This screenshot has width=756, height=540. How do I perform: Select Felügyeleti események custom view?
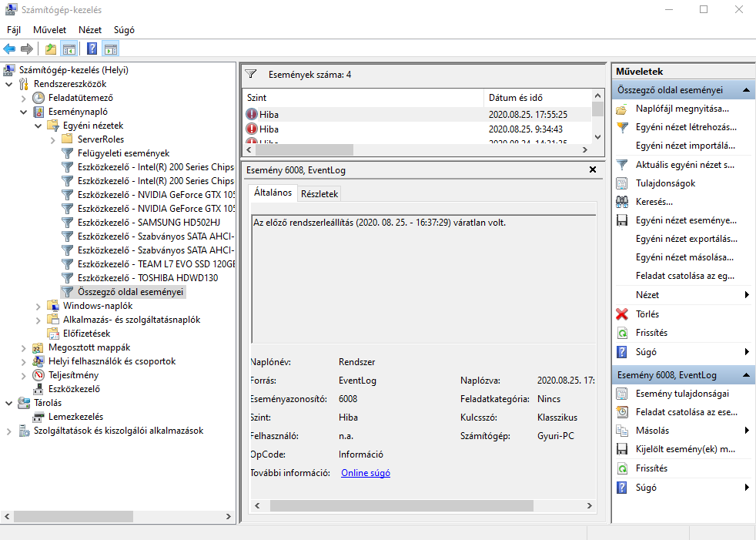click(x=123, y=153)
